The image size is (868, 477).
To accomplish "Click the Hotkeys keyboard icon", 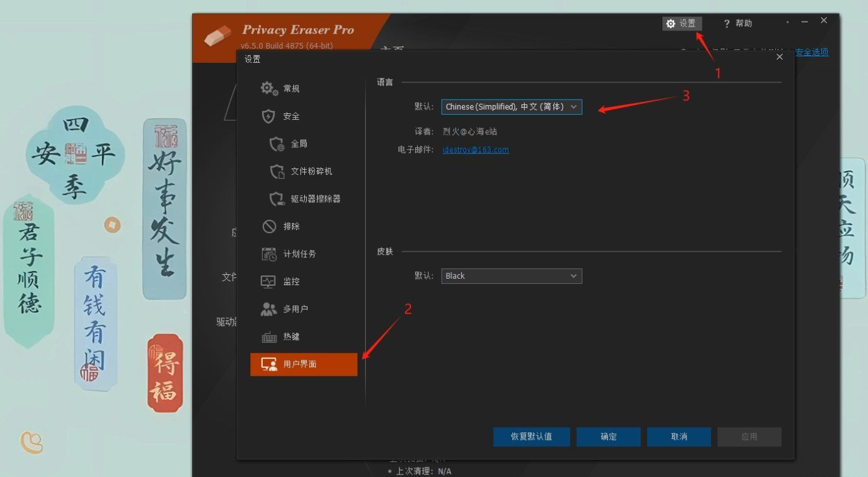I will [x=269, y=337].
